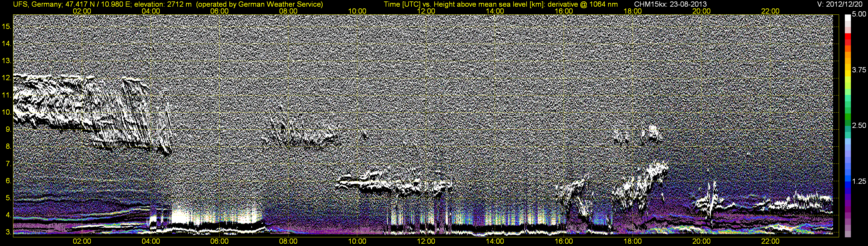Click the '16:00' tick on the lower time axis
Screen dimensions: 868x246
[564, 241]
